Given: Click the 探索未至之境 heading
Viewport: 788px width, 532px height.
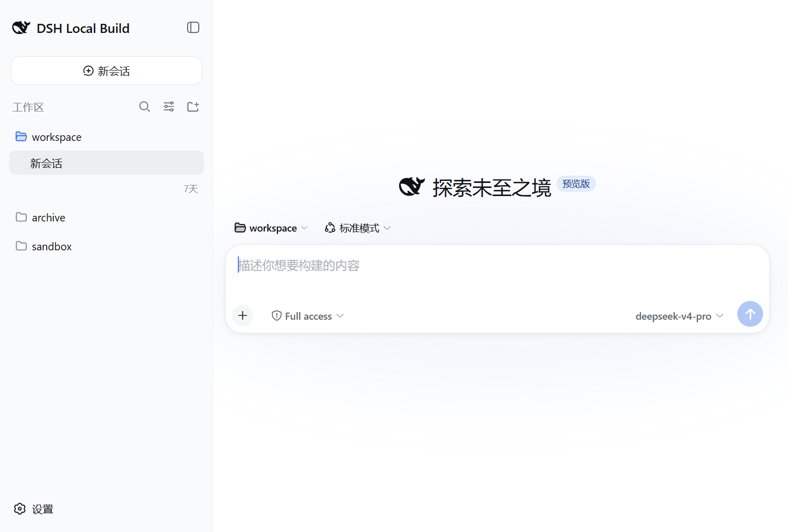Looking at the screenshot, I should [x=491, y=188].
